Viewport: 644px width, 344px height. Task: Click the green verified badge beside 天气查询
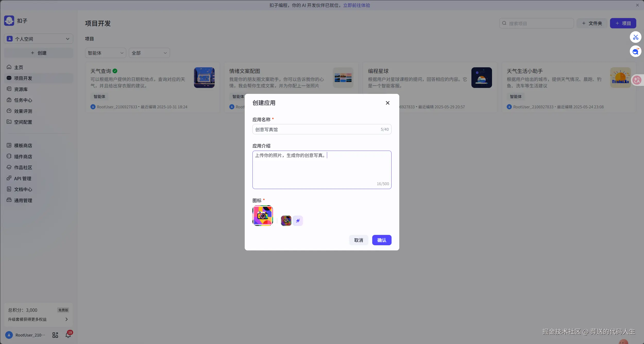click(x=115, y=71)
